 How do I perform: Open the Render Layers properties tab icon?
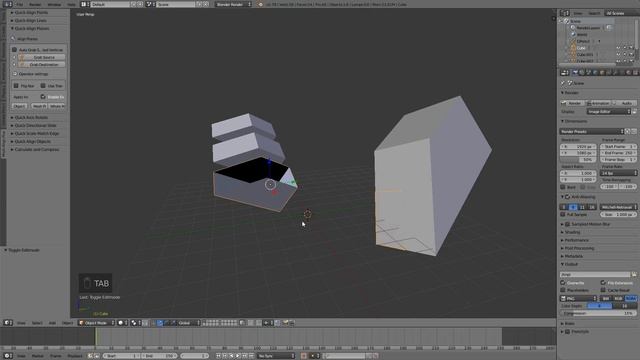[582, 73]
